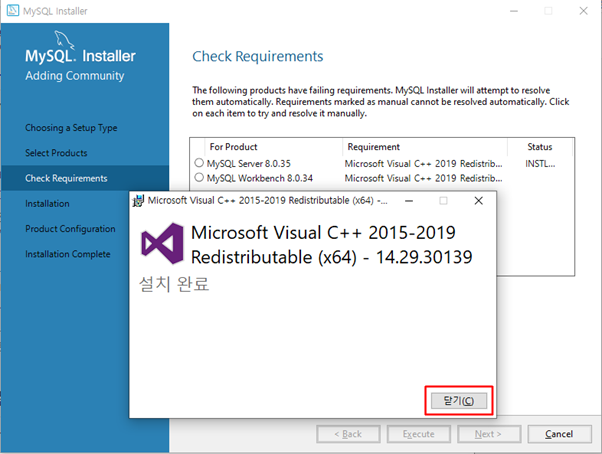The image size is (602, 454).
Task: Click the '설치 완료' status text
Action: point(174,284)
